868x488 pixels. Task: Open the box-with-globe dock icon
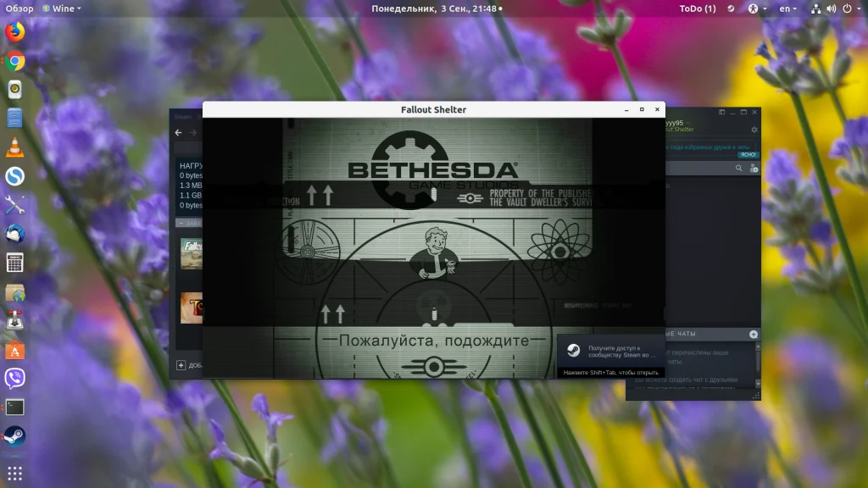coord(15,292)
